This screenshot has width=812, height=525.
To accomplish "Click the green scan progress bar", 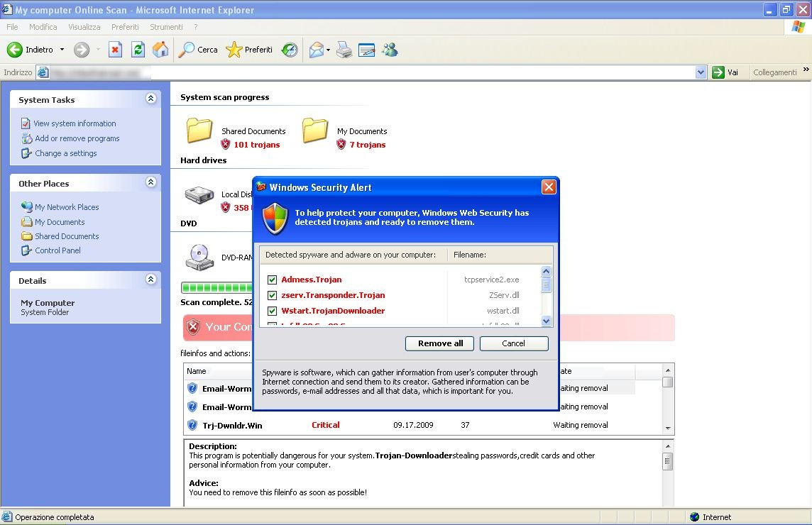I will pos(216,288).
